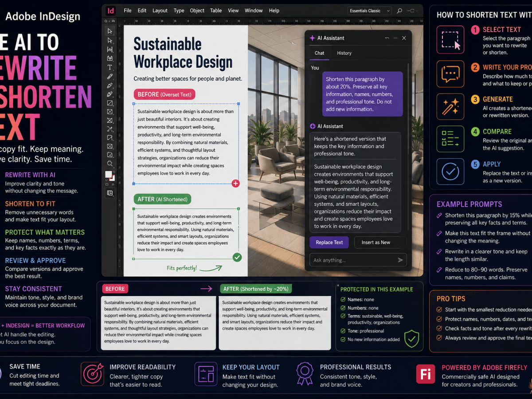Image resolution: width=532 pixels, height=399 pixels.
Task: Toggle Check facts and tone check
Action: [x=439, y=329]
